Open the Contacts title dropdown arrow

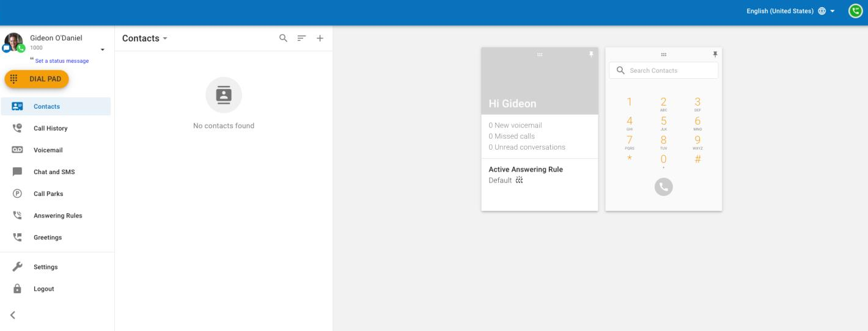click(x=165, y=38)
